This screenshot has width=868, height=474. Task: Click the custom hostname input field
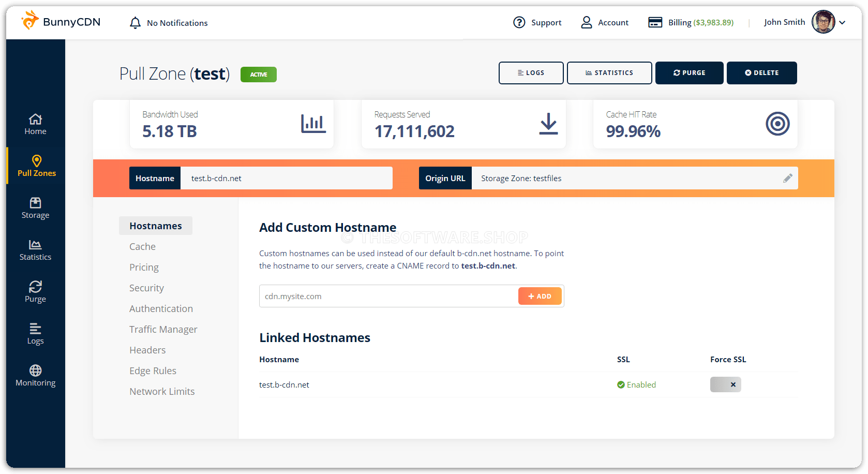pos(388,296)
